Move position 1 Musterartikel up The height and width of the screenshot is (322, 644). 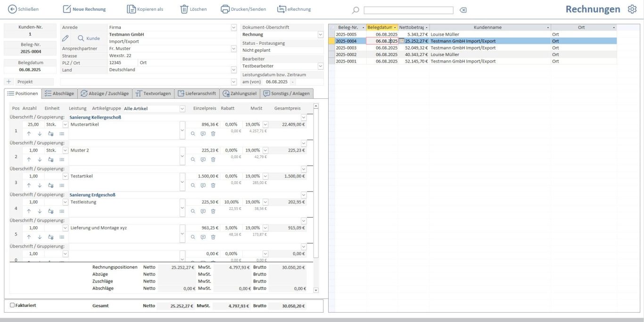pos(29,134)
